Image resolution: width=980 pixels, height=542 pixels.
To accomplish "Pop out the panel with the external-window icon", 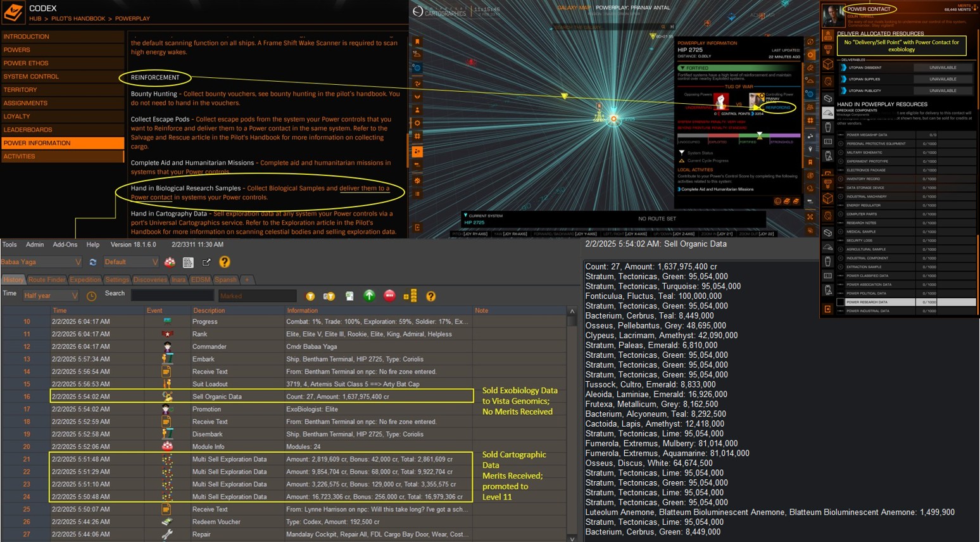I will 206,262.
